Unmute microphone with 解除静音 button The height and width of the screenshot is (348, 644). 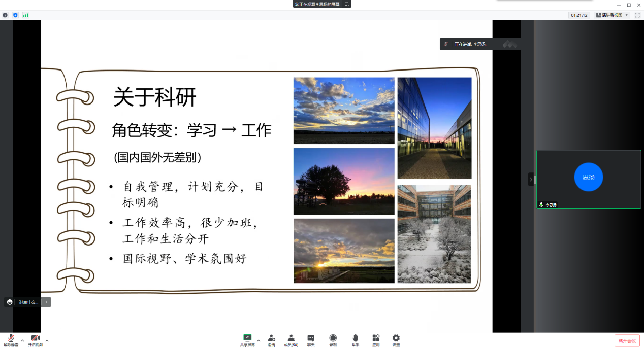click(11, 340)
